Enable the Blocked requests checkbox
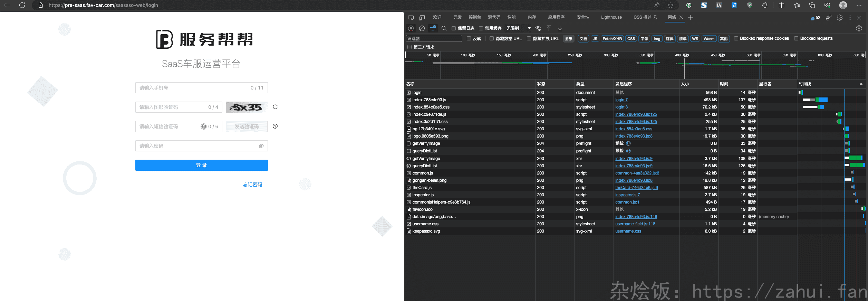The height and width of the screenshot is (301, 868). (796, 38)
